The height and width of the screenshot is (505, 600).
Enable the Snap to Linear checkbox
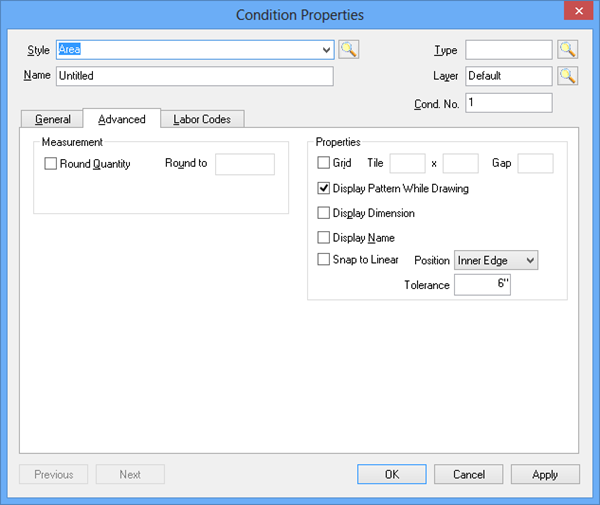[323, 259]
